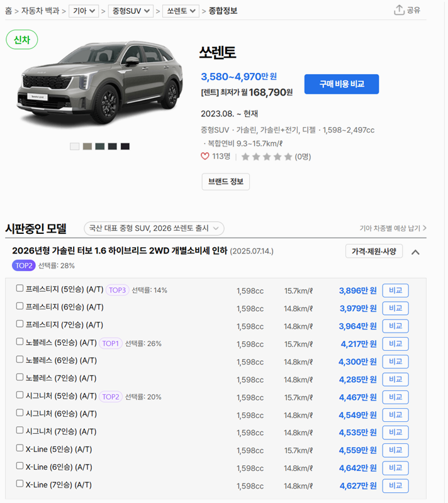
Task: Check 노블레스 (6인승) trim checkbox
Action: click(x=20, y=359)
